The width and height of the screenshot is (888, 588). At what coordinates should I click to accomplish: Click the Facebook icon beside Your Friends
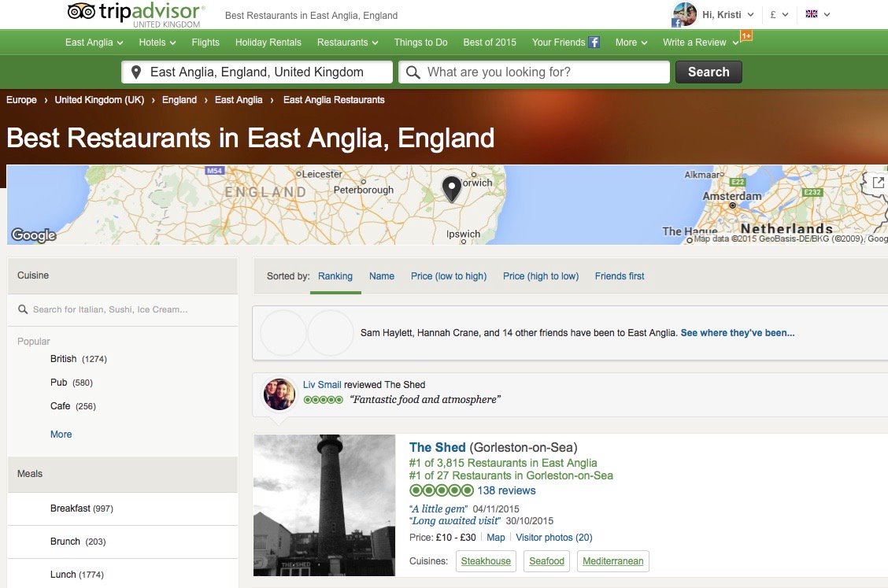[x=594, y=43]
